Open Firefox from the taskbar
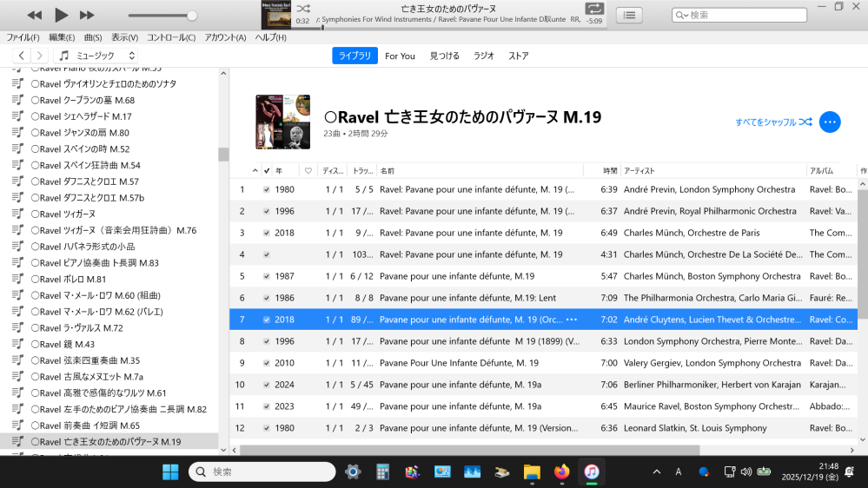Screen dimensions: 868x488 [562, 472]
